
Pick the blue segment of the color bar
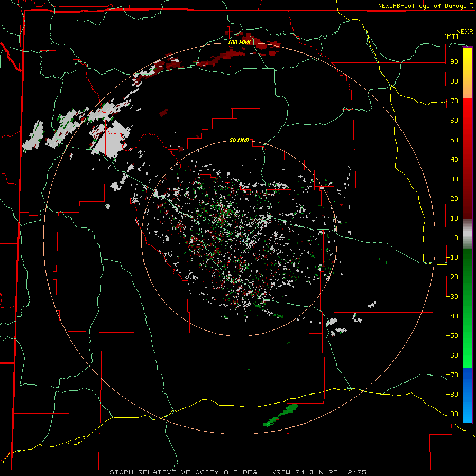pos(467,396)
